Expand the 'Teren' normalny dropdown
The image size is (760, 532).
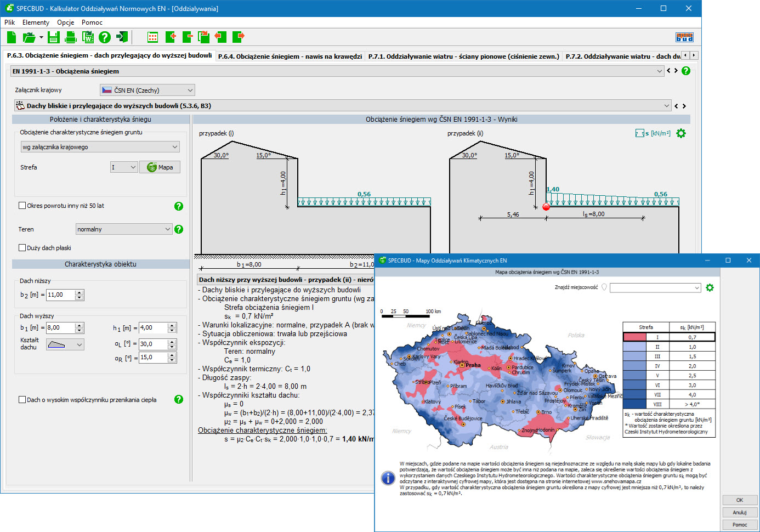(x=124, y=229)
